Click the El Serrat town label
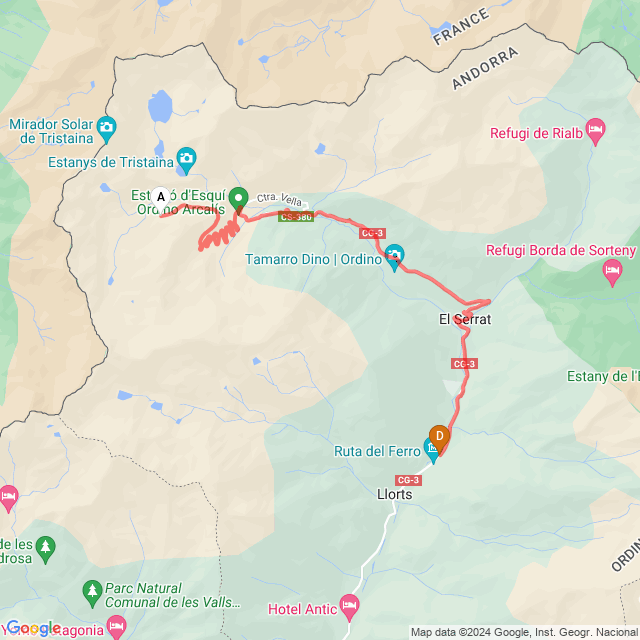Image resolution: width=640 pixels, height=640 pixels. point(465,319)
